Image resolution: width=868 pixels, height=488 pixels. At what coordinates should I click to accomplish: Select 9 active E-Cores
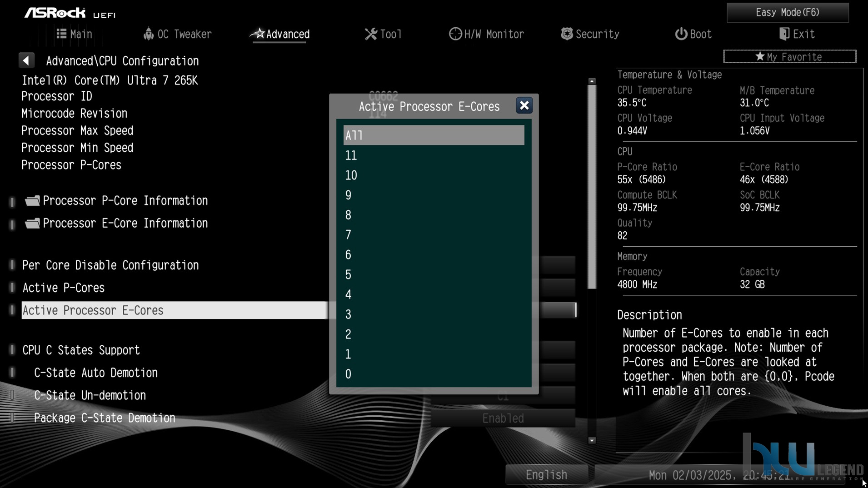[x=434, y=195]
